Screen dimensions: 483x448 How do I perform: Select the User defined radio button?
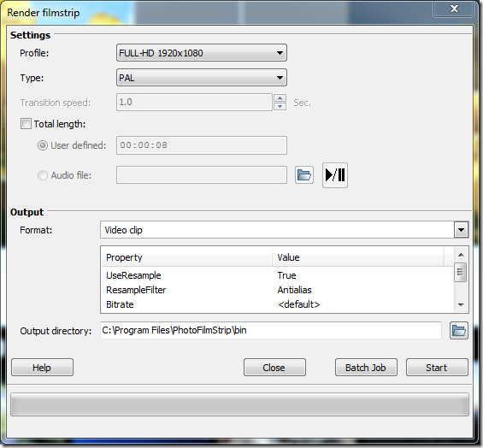tap(43, 145)
